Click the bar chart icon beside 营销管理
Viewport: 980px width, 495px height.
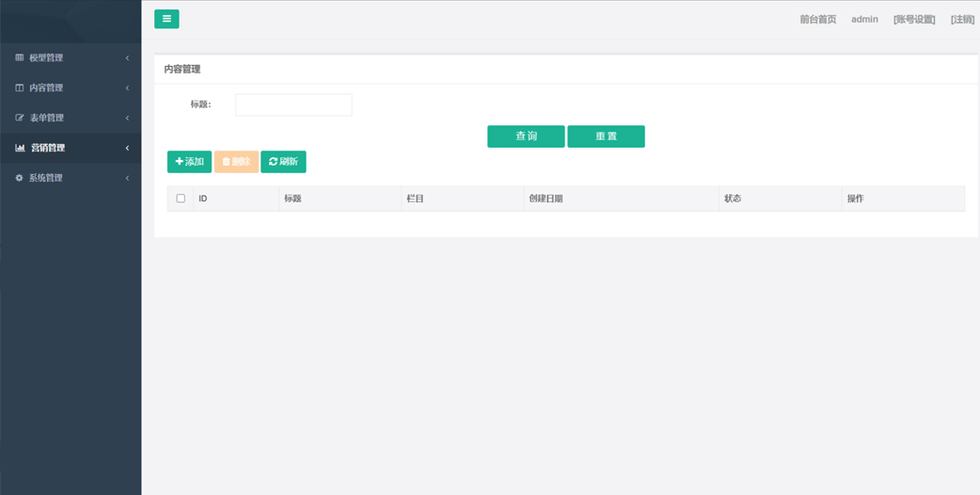pos(20,149)
